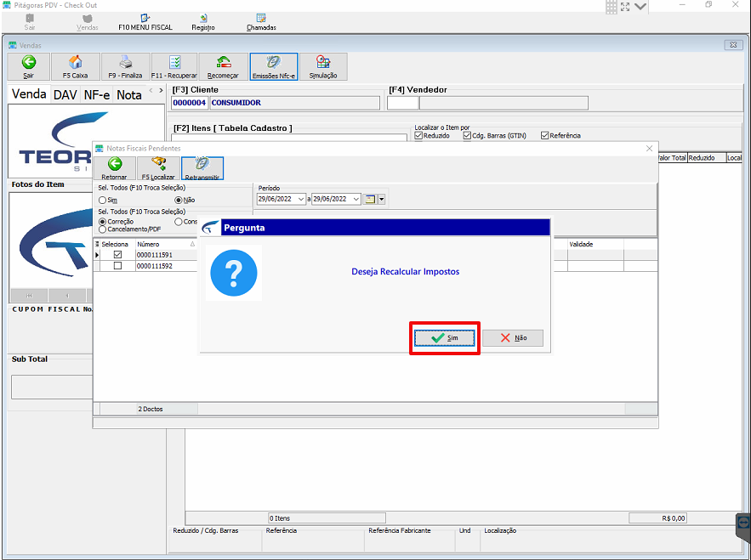Open the Período start date dropdown
This screenshot has width=751, height=560.
[301, 199]
